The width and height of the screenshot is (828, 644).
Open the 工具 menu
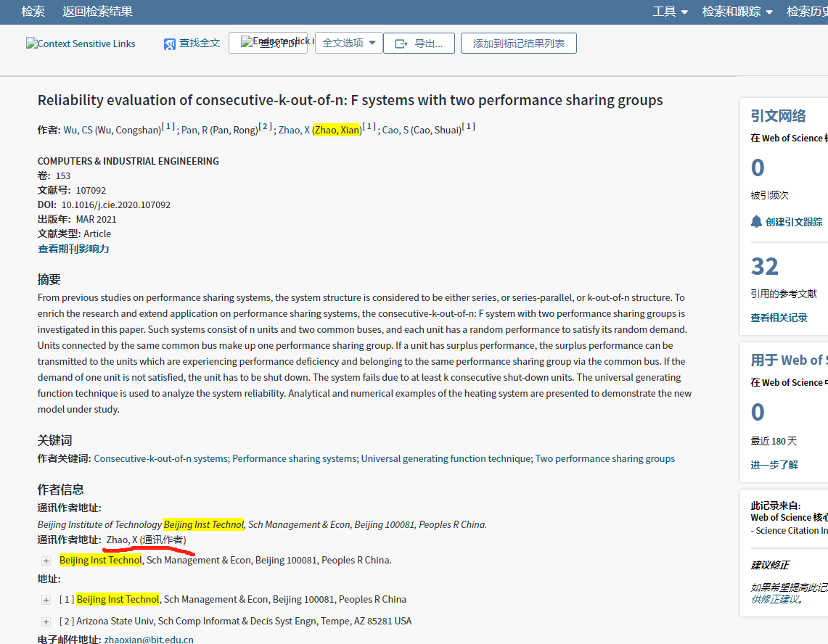670,12
